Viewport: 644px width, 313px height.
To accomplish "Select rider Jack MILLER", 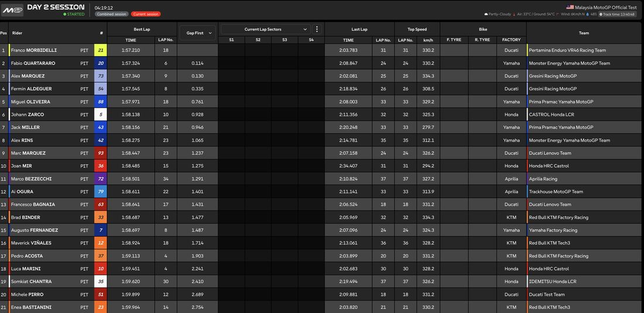I will (x=25, y=127).
